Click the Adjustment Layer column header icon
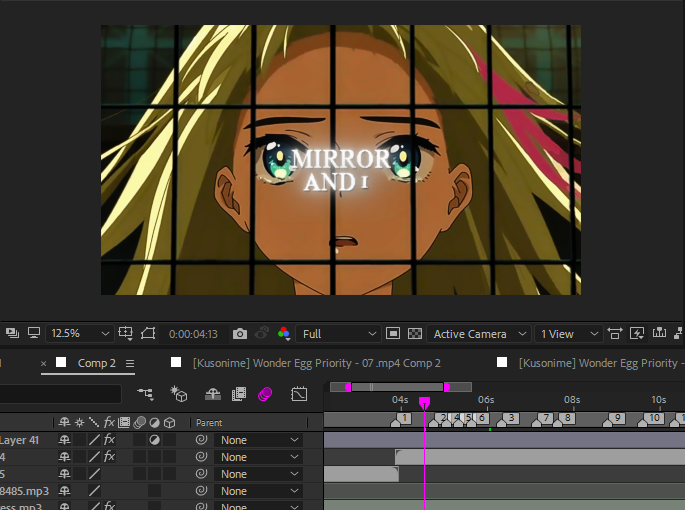The height and width of the screenshot is (510, 685). click(x=154, y=423)
